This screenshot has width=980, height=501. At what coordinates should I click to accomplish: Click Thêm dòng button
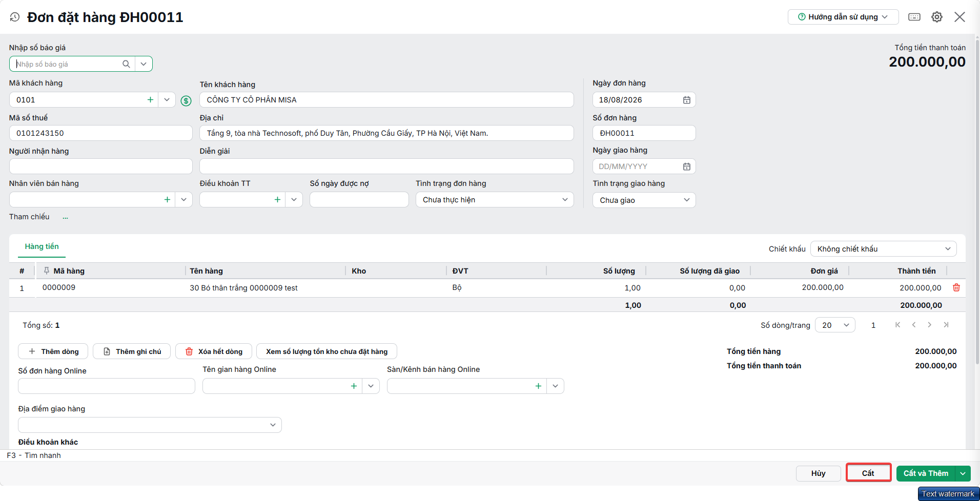point(53,351)
